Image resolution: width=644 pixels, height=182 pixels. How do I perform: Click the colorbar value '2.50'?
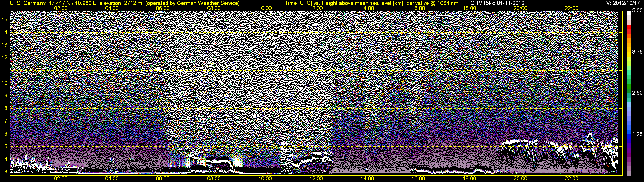tap(637, 93)
